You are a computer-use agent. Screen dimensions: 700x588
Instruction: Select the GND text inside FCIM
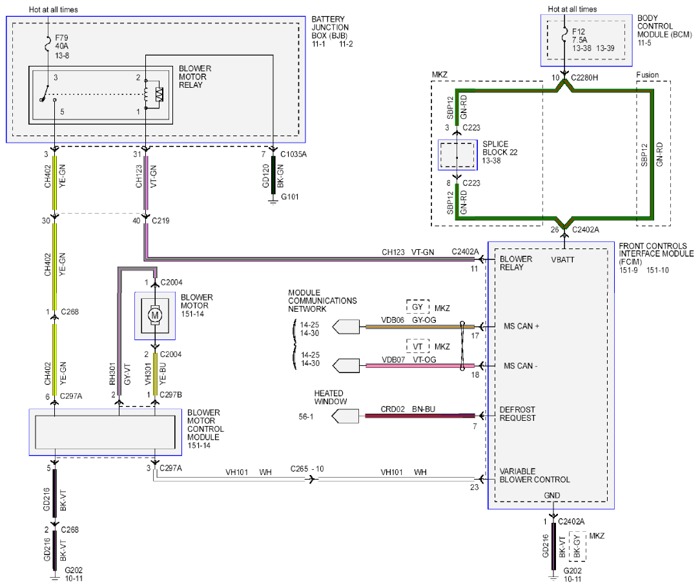[551, 496]
